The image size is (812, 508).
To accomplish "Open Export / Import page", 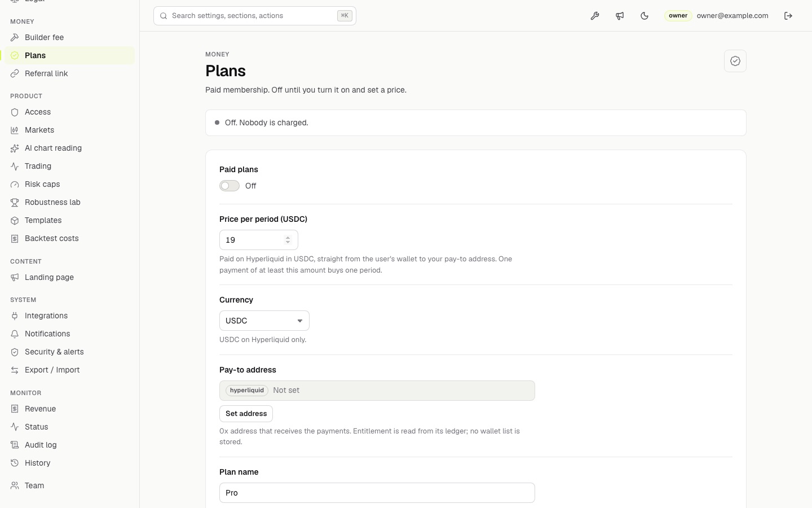I will (x=70, y=370).
